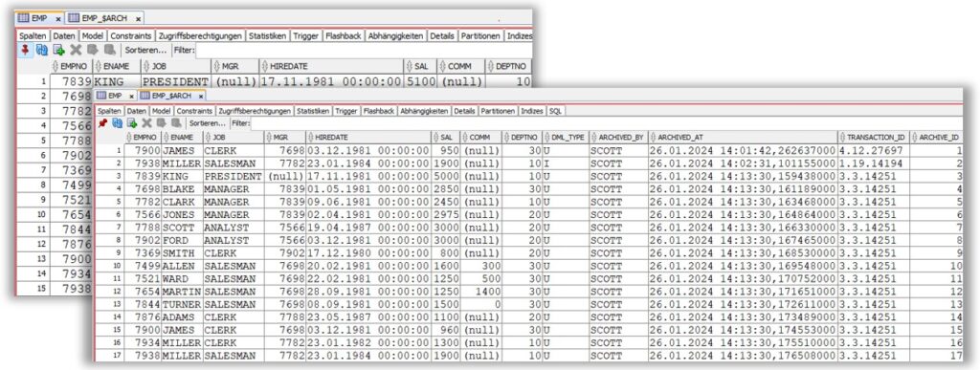The image size is (980, 370).
Task: Select hire date 17.12.1980 for SMITH
Action: click(x=367, y=252)
